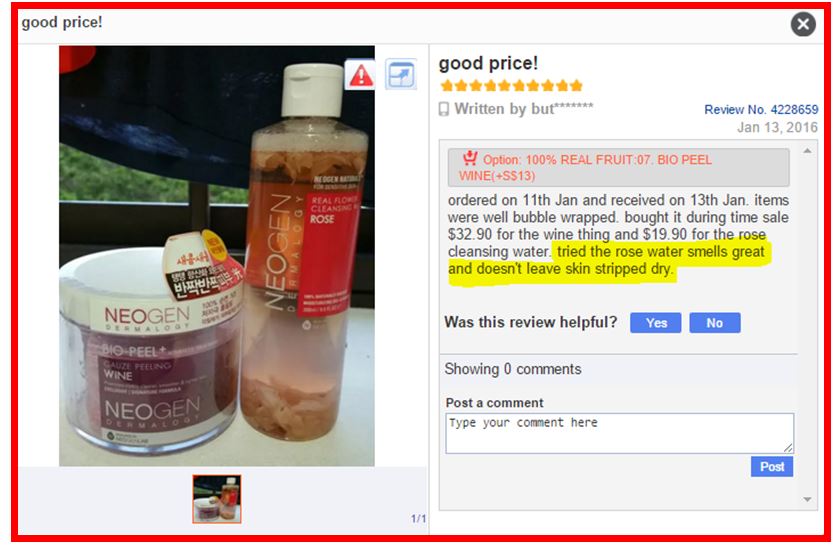840x548 pixels.
Task: Click the comment box resize handle
Action: (x=788, y=448)
